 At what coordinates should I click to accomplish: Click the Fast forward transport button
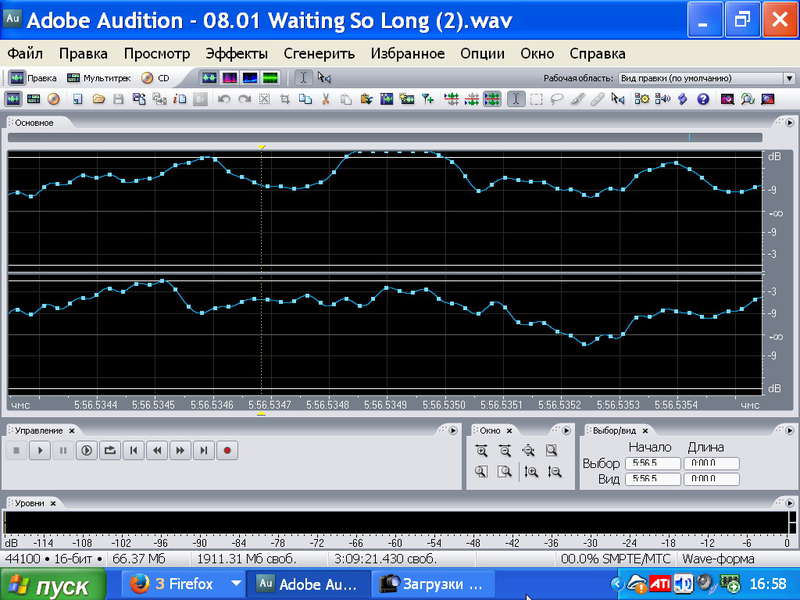click(x=180, y=451)
